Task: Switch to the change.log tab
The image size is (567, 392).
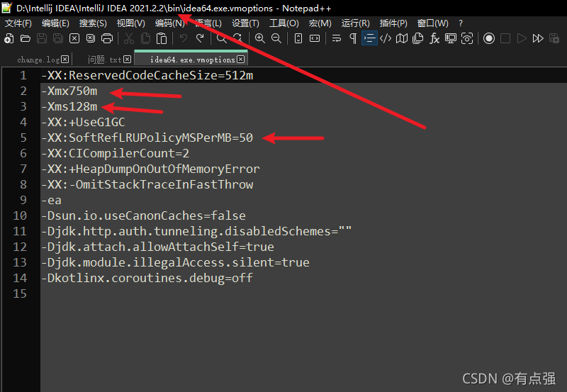Action: (x=38, y=60)
